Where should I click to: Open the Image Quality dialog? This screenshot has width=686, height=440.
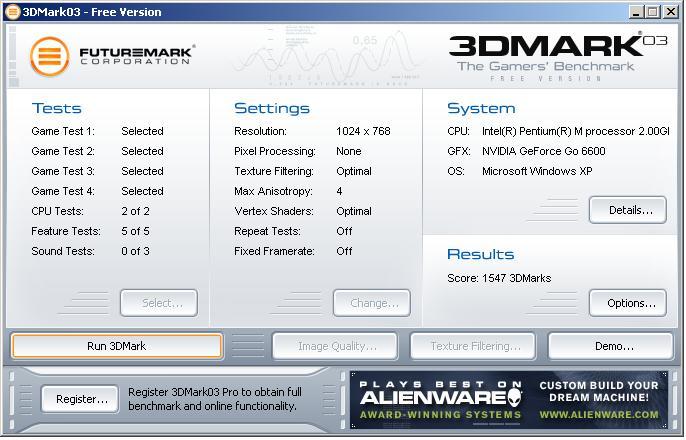pos(336,347)
